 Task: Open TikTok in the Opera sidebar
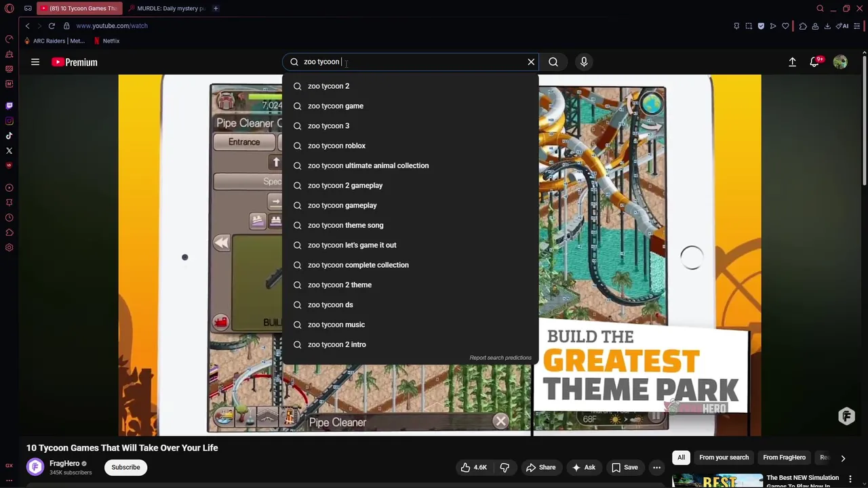coord(9,136)
